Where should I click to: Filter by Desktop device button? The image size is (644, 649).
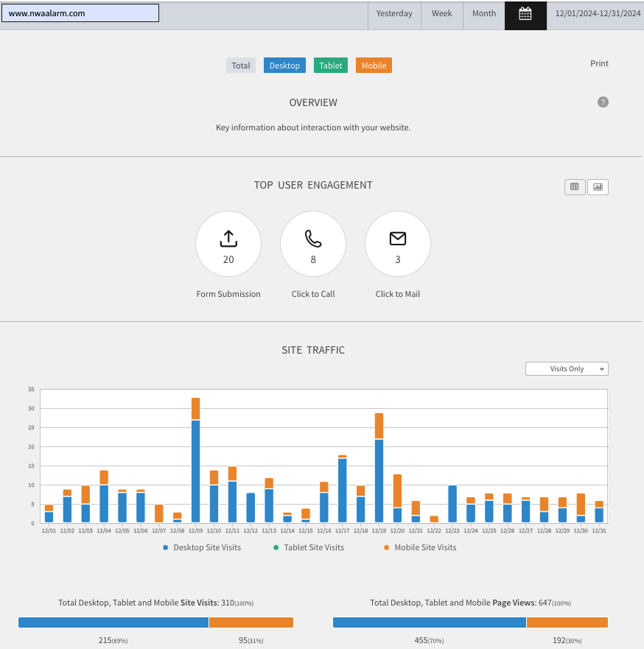coord(284,66)
